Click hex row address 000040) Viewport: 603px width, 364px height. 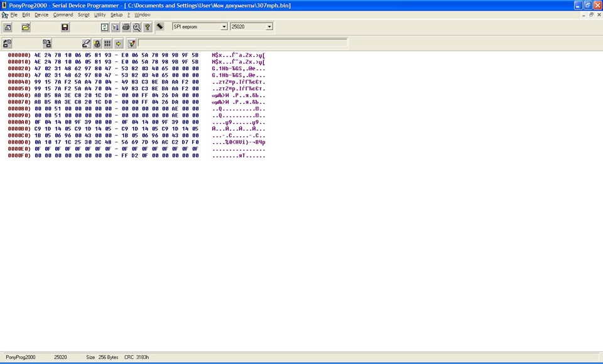coord(19,82)
